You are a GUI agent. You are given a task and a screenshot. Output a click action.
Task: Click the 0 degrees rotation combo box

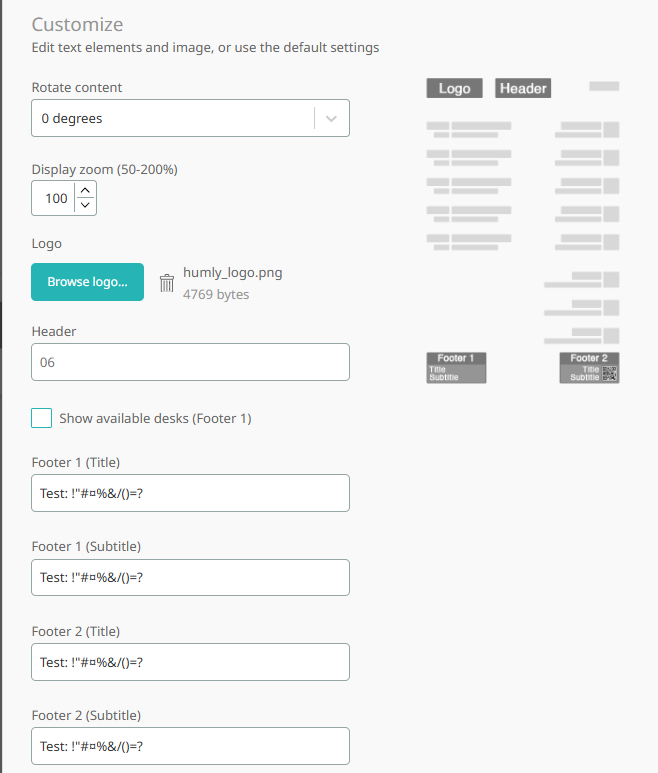190,118
